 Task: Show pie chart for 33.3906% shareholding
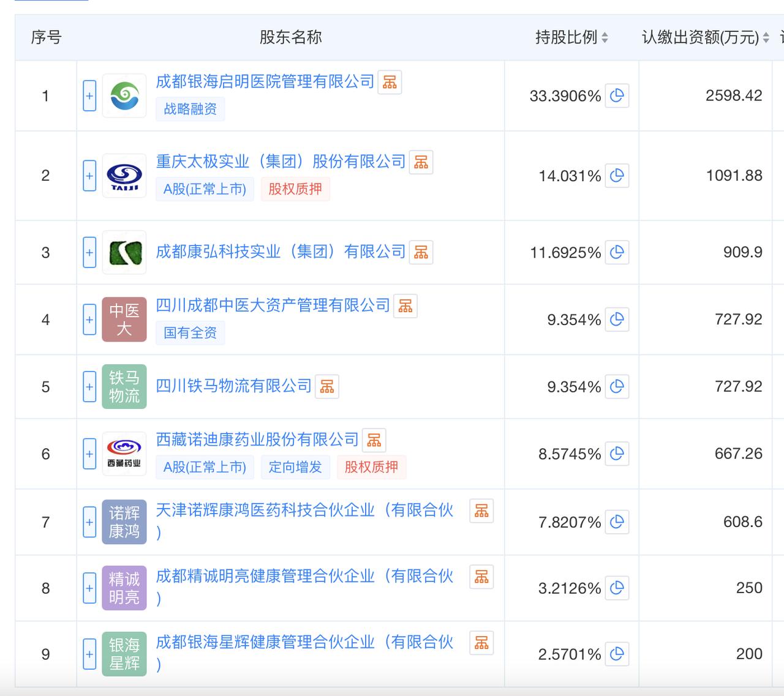point(617,95)
